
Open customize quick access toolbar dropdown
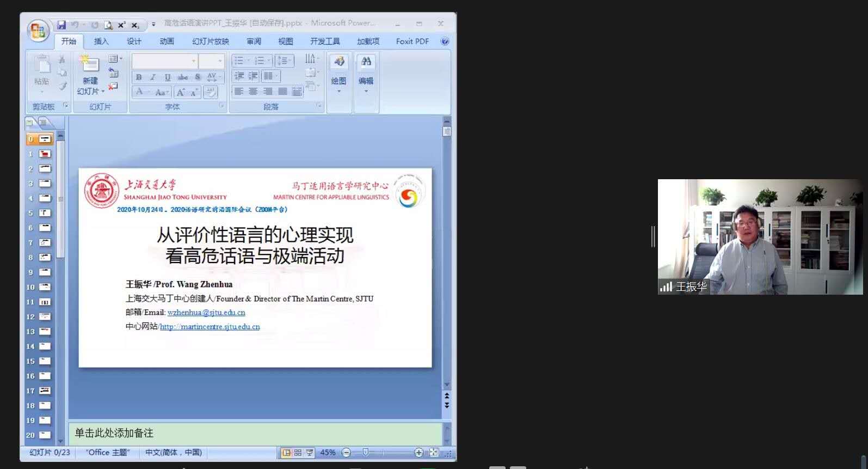(x=153, y=25)
